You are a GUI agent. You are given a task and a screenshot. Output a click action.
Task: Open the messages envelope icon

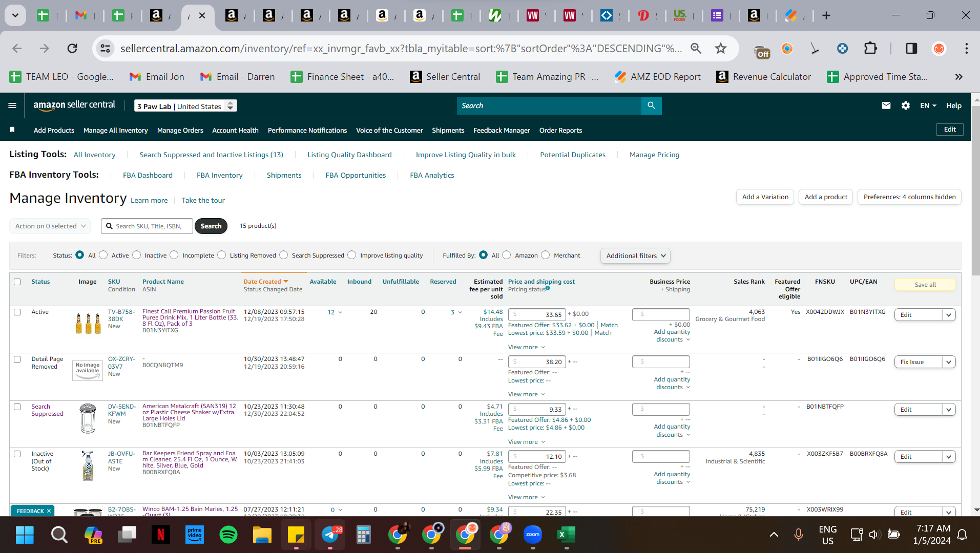point(886,105)
